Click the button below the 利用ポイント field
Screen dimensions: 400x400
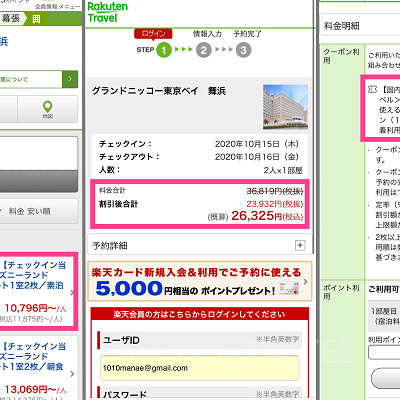[386, 378]
